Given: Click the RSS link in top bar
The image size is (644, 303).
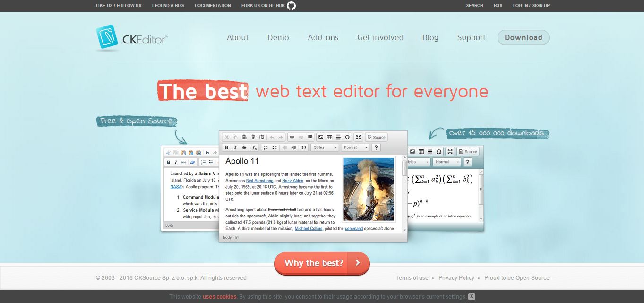Looking at the screenshot, I should [x=498, y=6].
